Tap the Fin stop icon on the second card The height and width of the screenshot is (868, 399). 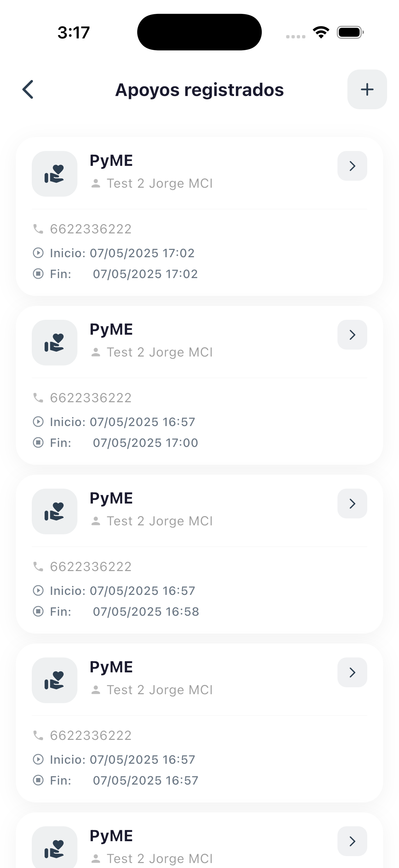tap(39, 442)
